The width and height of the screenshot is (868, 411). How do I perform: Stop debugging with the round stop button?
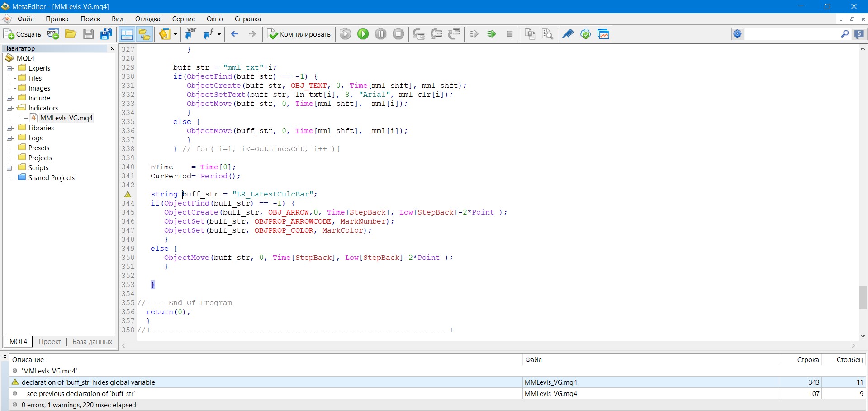tap(398, 34)
